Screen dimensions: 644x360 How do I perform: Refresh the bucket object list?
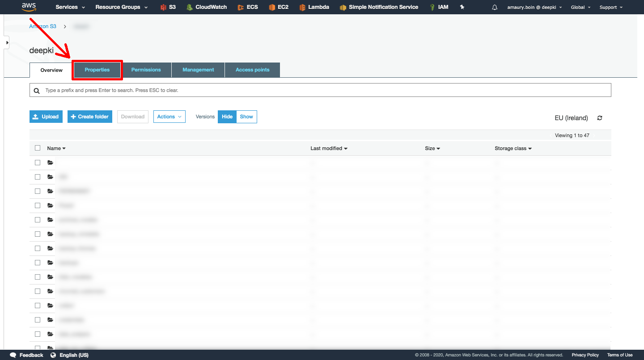pyautogui.click(x=600, y=118)
